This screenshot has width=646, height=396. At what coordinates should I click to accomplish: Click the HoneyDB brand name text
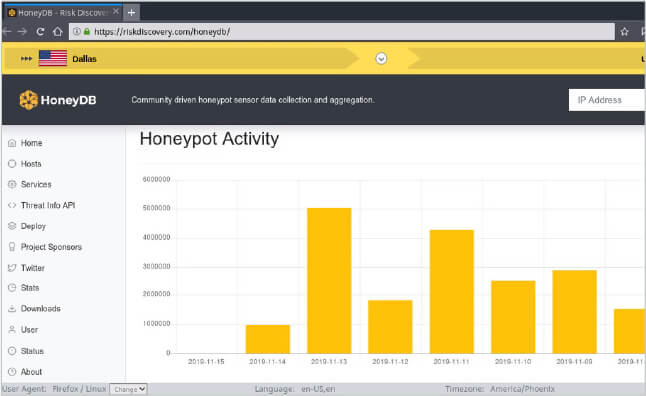tap(68, 100)
